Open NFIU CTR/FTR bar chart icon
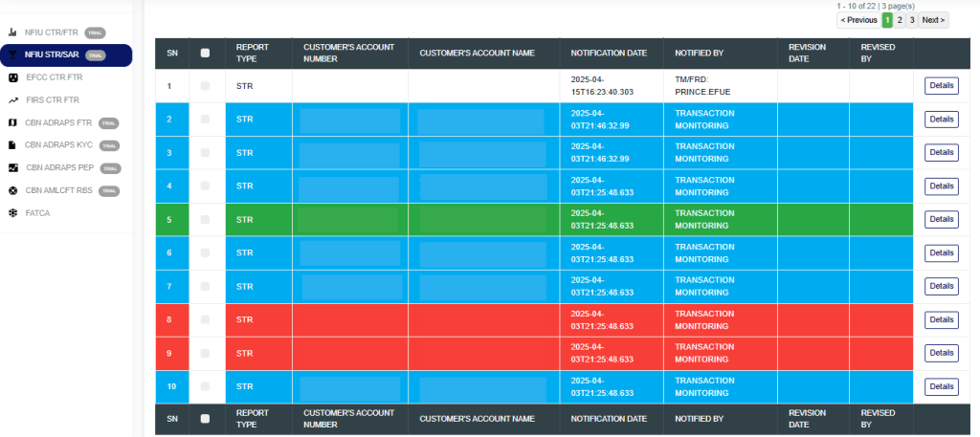Viewport: 980px width, 437px height. tap(12, 33)
